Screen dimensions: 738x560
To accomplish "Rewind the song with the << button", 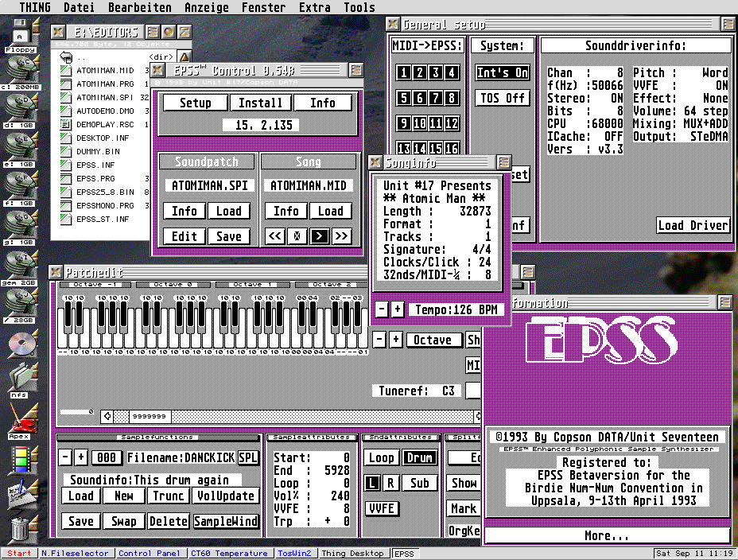I will [274, 235].
